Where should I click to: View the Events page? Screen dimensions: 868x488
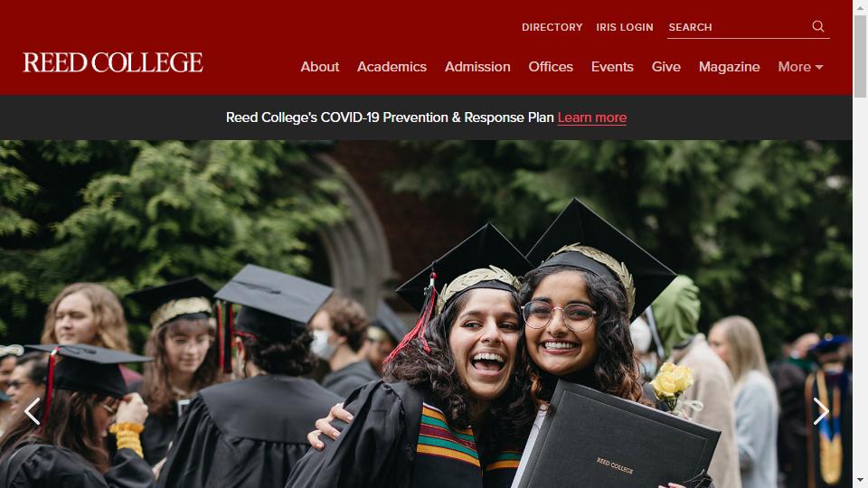(x=612, y=67)
